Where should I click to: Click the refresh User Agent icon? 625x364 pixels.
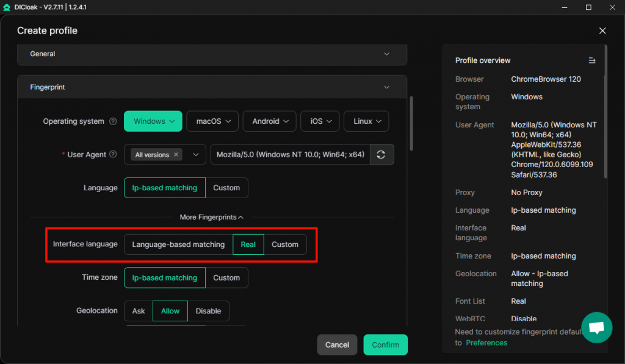click(x=381, y=155)
